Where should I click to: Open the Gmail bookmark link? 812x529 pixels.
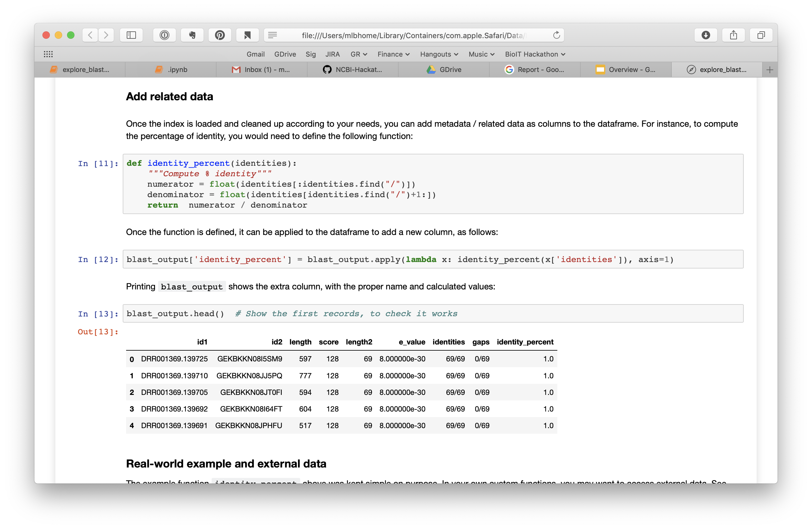[x=256, y=54]
